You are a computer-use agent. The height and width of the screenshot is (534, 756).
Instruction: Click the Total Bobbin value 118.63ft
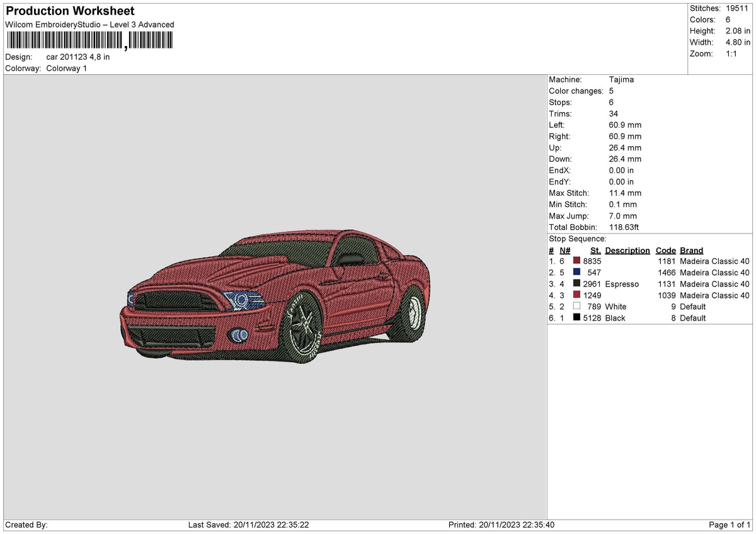click(x=625, y=227)
